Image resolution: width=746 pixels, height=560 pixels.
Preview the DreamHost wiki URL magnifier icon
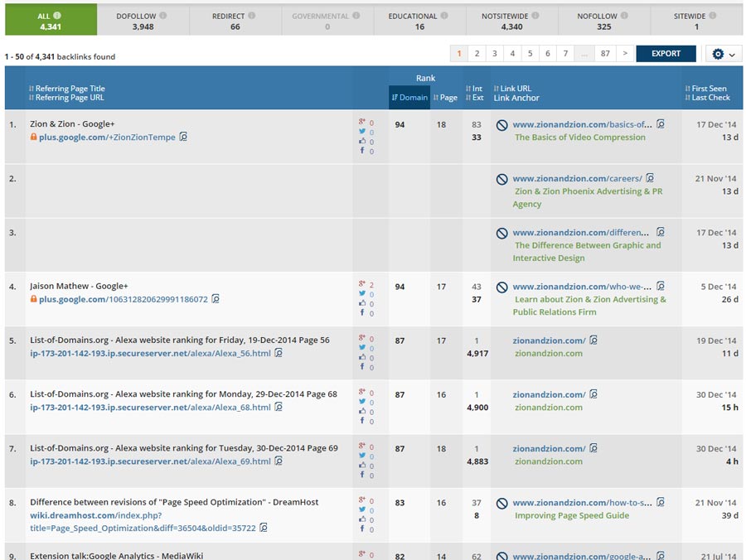click(x=264, y=528)
